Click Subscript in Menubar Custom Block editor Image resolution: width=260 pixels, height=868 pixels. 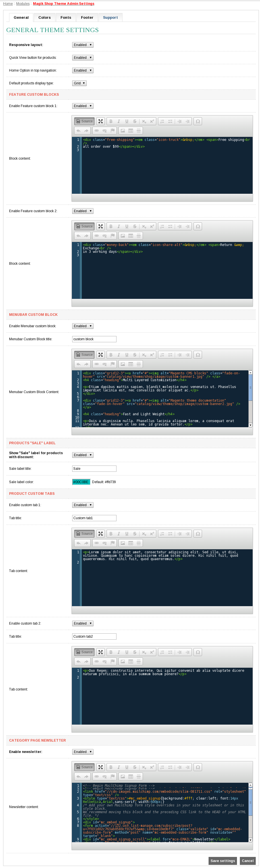click(144, 355)
